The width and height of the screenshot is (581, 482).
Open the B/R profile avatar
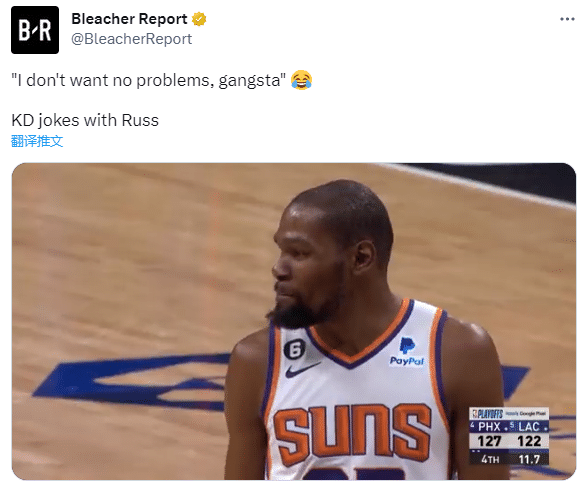[x=35, y=30]
